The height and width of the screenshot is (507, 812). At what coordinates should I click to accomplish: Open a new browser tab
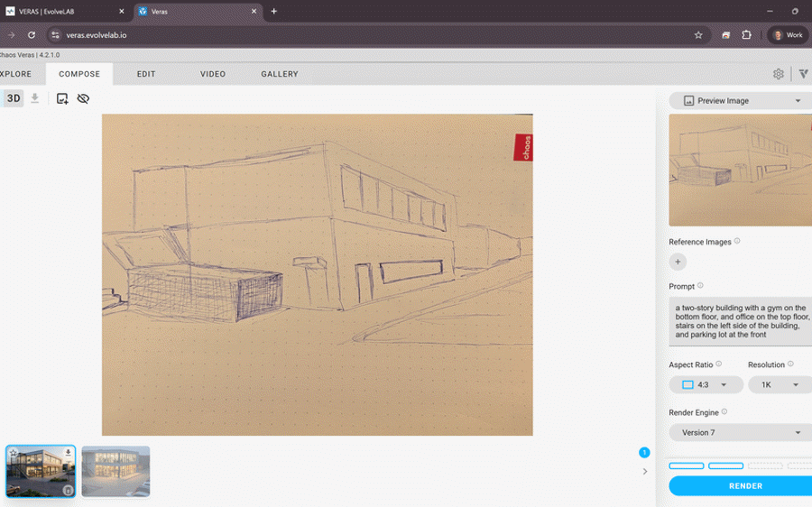coord(274,12)
